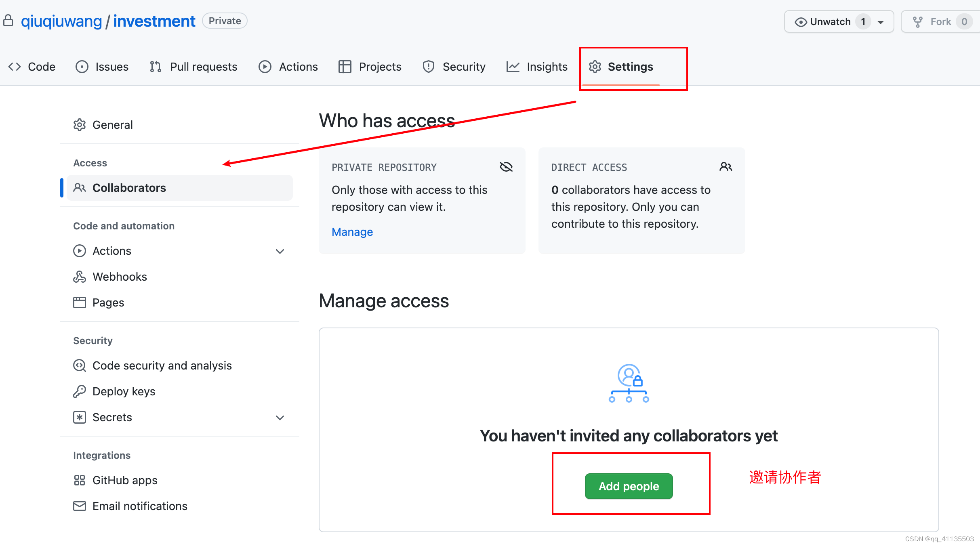The height and width of the screenshot is (546, 980).
Task: Click the Secrets asterisk icon
Action: point(80,417)
